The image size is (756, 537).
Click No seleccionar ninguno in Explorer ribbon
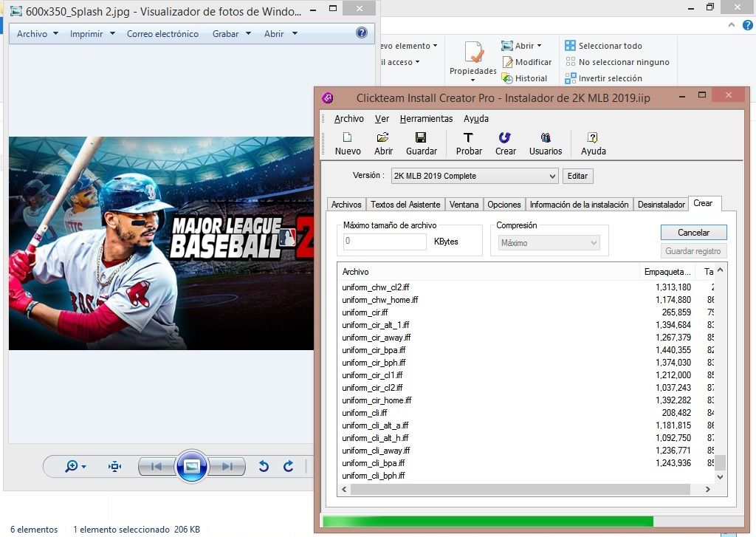coord(617,62)
